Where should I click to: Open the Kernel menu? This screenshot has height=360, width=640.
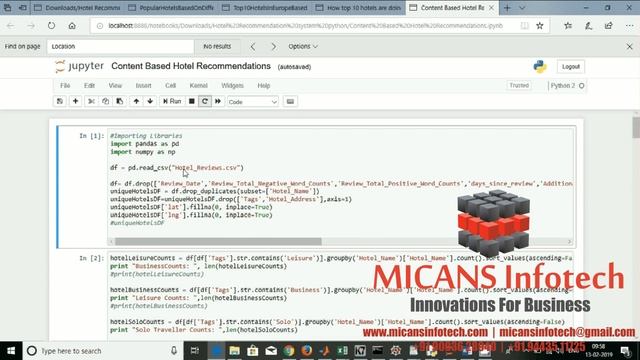[198, 86]
